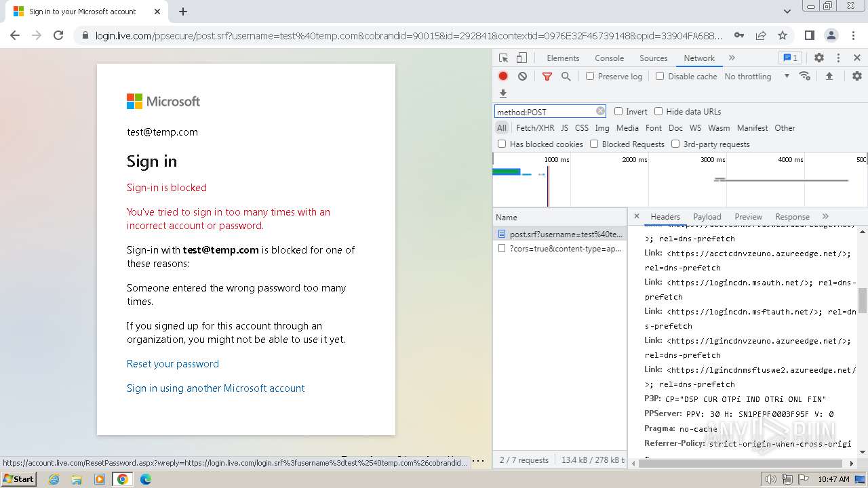Switch to the Elements panel
Screen dimensions: 868x488
click(563, 58)
